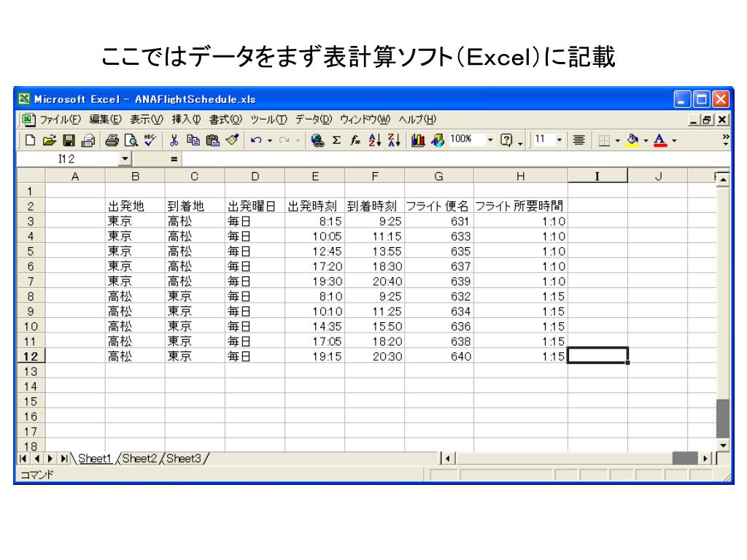747x560 pixels.
Task: Click the formula bar input area
Action: (455, 159)
